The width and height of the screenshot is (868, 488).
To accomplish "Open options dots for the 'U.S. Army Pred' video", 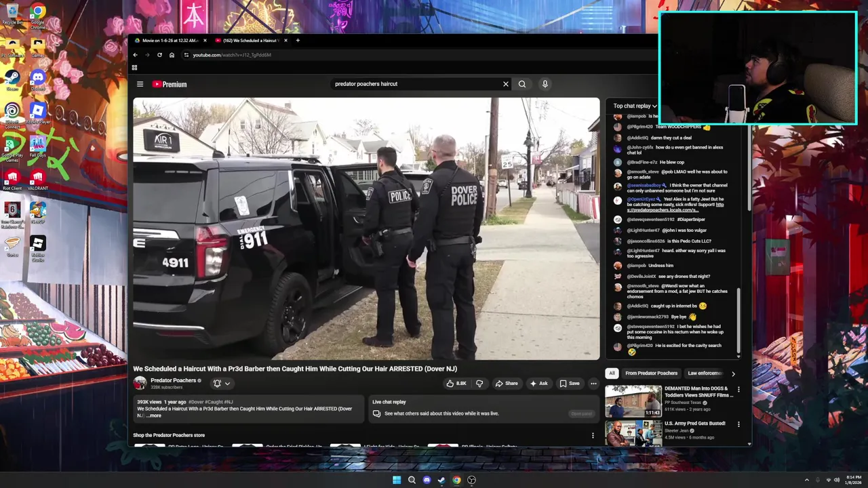I will [738, 424].
